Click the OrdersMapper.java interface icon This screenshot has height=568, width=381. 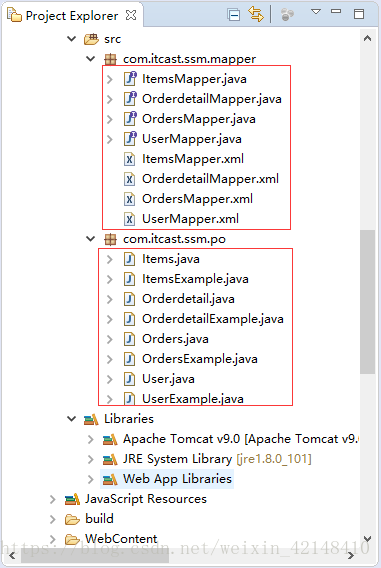coord(130,118)
